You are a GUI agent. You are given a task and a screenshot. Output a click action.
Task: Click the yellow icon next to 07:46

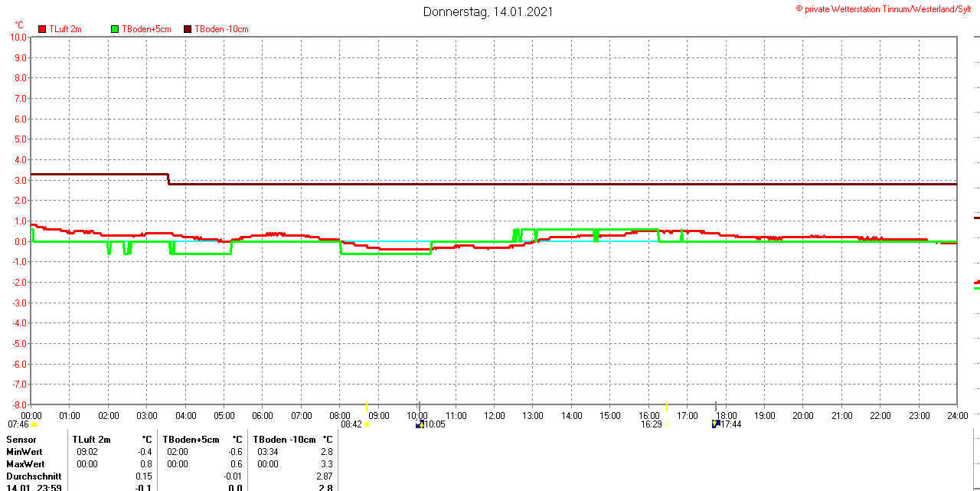[34, 424]
